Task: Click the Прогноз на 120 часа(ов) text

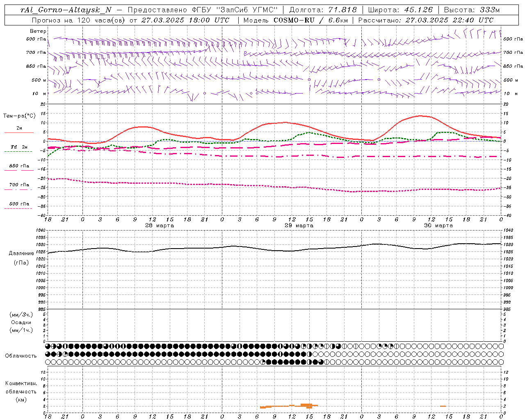Action: [78, 20]
